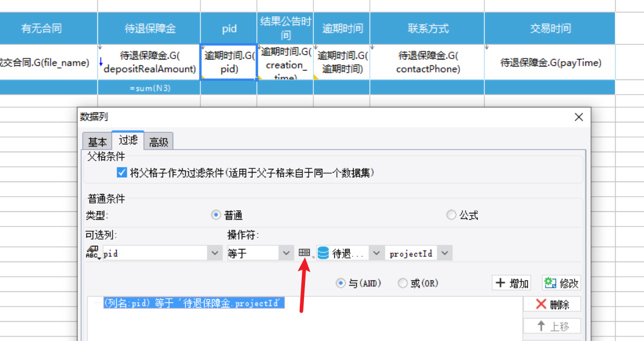Image resolution: width=644 pixels, height=341 pixels.
Task: Open the 等于 operator dropdown
Action: (x=286, y=253)
